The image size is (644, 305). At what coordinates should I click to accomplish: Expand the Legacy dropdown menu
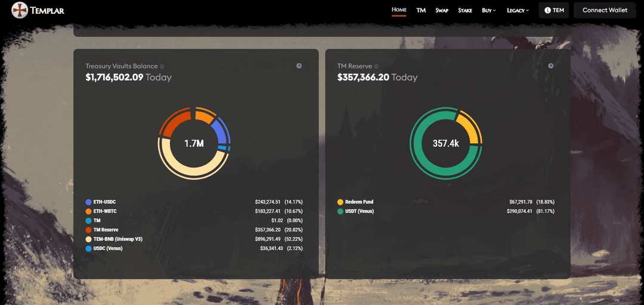click(x=518, y=10)
